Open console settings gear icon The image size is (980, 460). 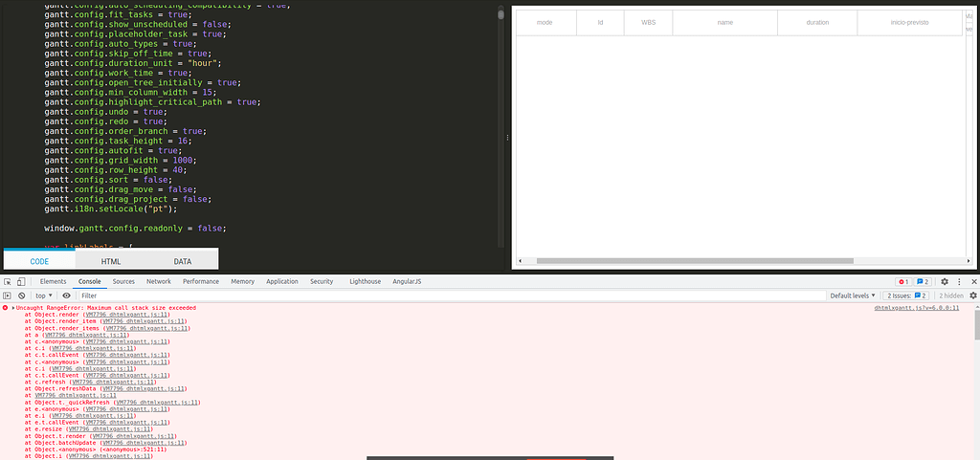(x=973, y=296)
